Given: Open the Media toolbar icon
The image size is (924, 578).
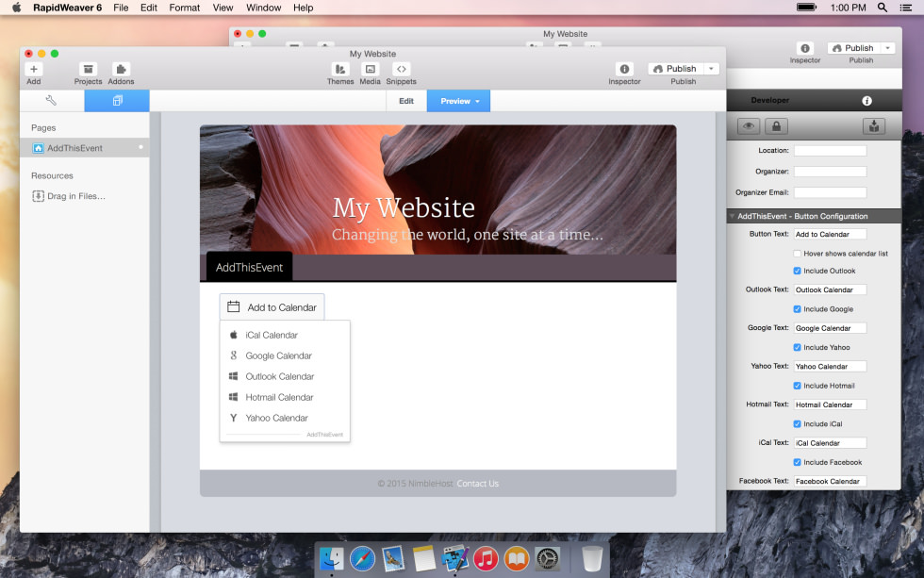Looking at the screenshot, I should (x=370, y=69).
